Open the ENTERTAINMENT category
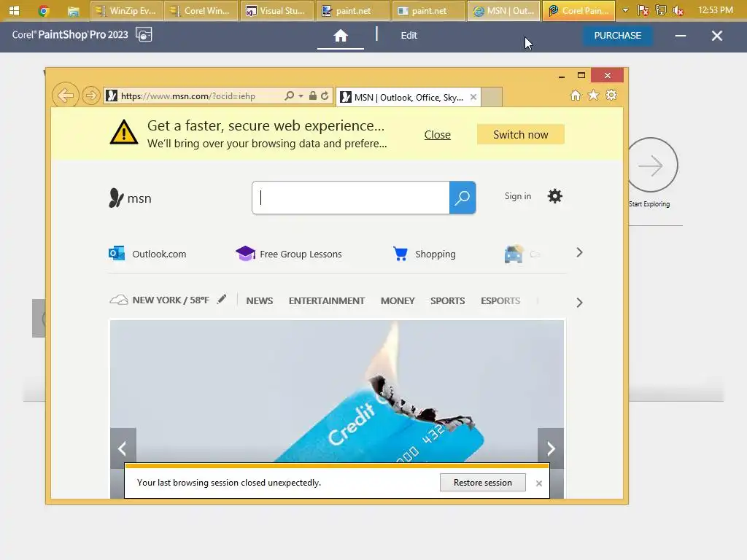747x560 pixels. 327,301
